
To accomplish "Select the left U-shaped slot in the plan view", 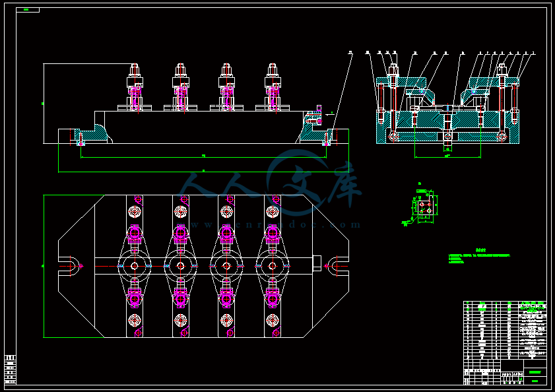I will pyautogui.click(x=70, y=266).
